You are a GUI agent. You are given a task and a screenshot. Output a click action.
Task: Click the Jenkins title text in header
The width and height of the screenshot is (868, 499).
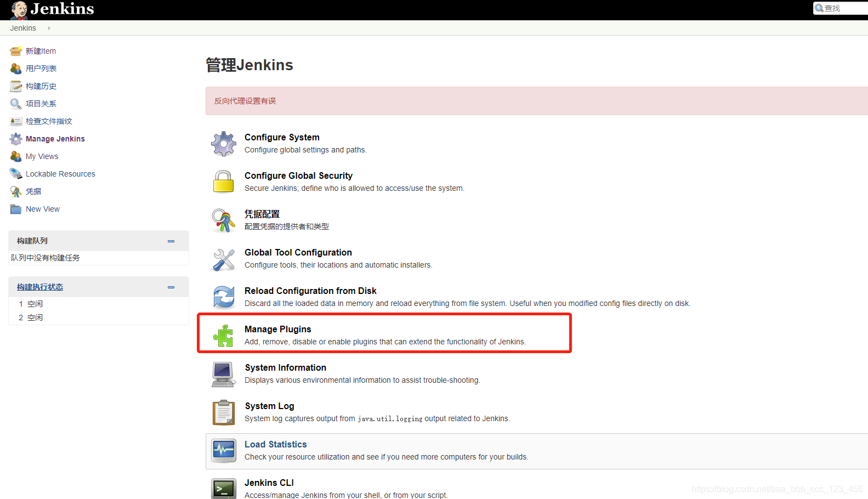point(62,9)
